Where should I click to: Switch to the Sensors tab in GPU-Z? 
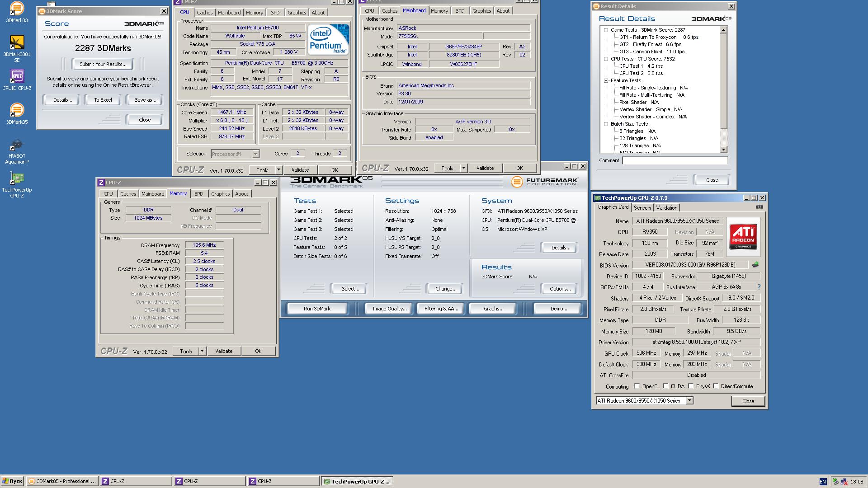click(642, 208)
